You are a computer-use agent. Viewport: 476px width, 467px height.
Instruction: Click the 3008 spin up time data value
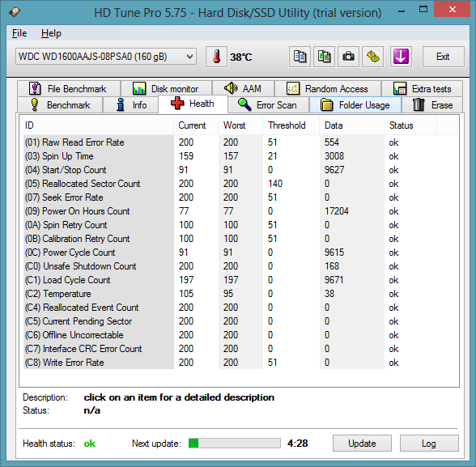pyautogui.click(x=334, y=156)
